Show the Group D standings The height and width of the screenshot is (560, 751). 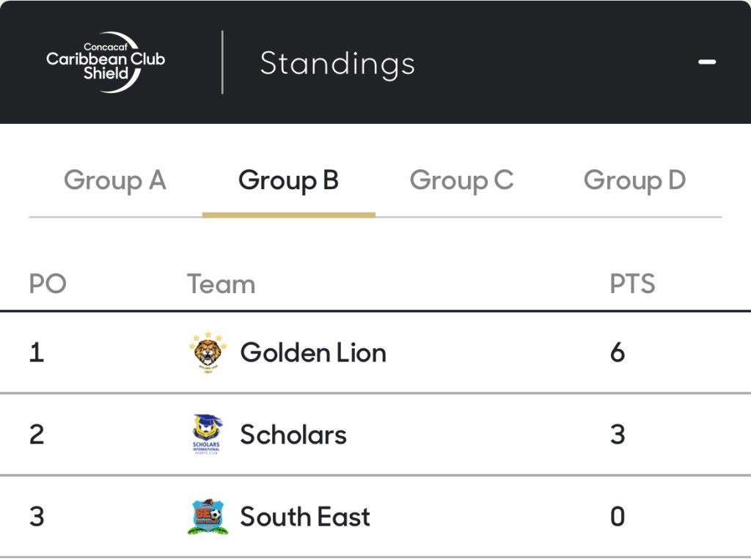click(x=634, y=180)
